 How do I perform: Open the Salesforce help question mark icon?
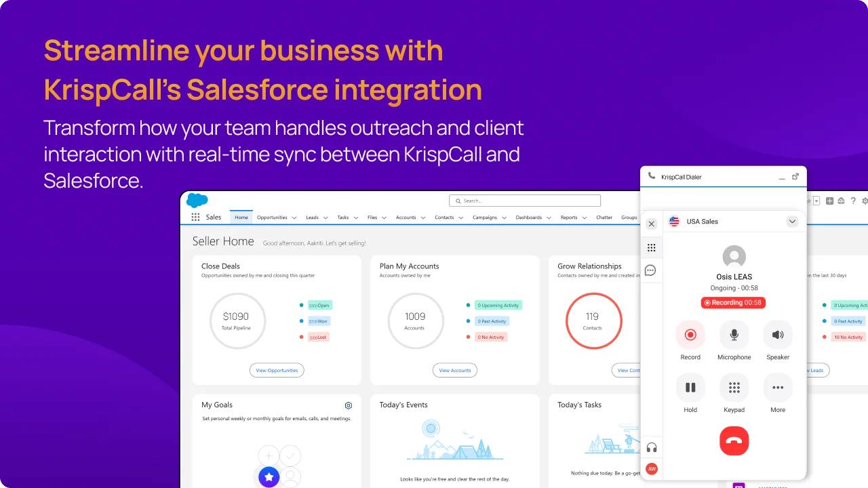[853, 201]
